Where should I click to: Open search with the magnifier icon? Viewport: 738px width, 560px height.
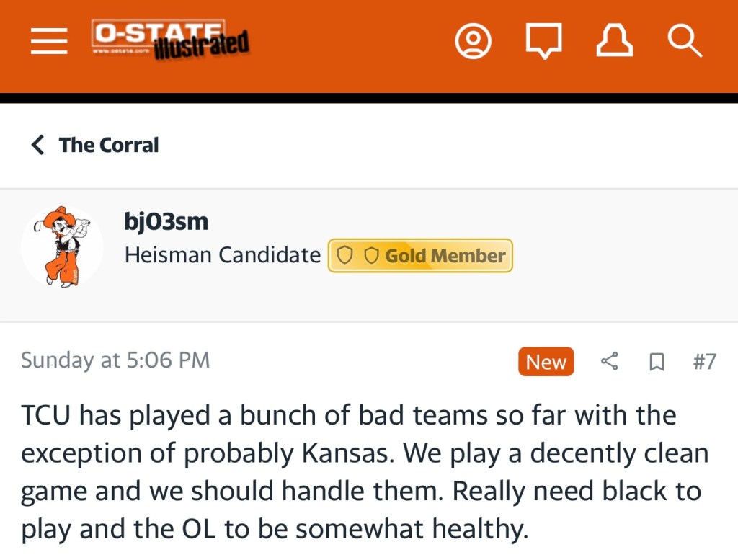684,41
